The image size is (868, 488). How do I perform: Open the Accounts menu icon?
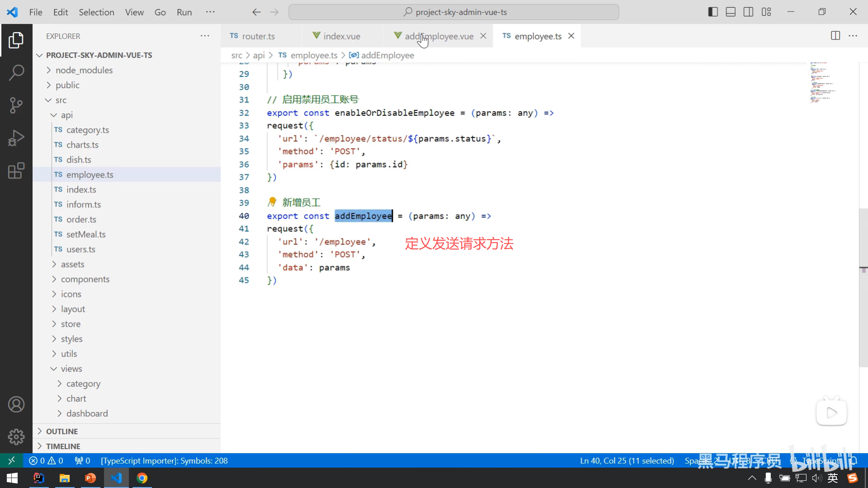pyautogui.click(x=16, y=404)
